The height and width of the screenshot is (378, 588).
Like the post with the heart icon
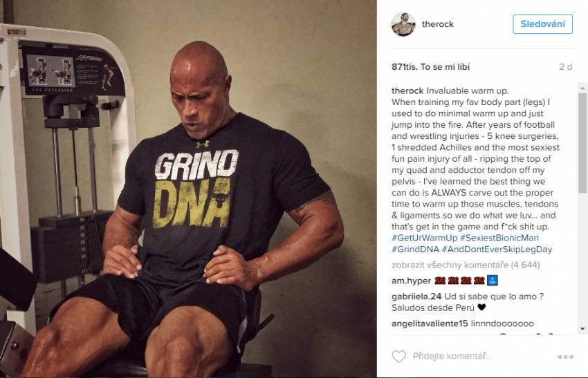[x=398, y=357]
